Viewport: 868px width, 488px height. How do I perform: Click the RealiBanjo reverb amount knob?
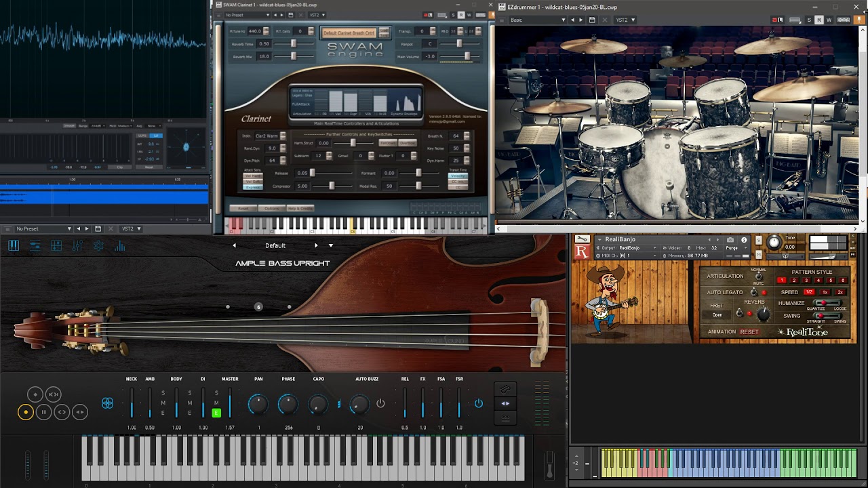[764, 314]
